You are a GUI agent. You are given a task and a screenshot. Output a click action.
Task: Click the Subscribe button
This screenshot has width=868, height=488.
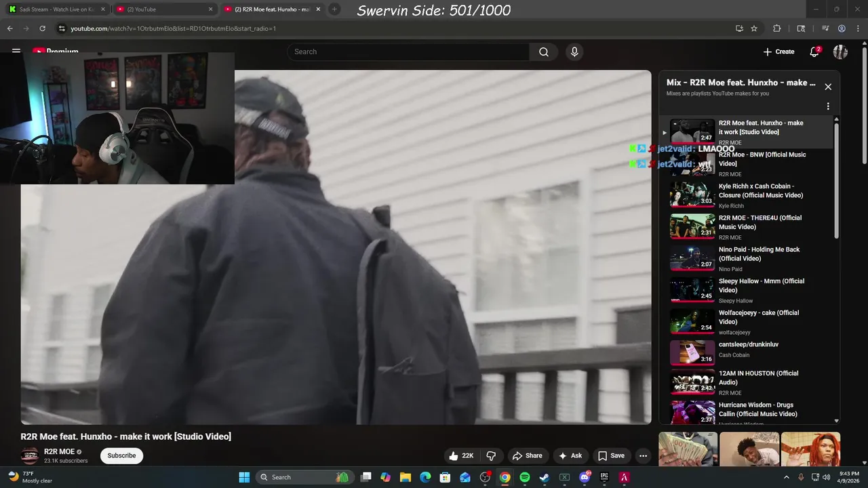click(121, 455)
